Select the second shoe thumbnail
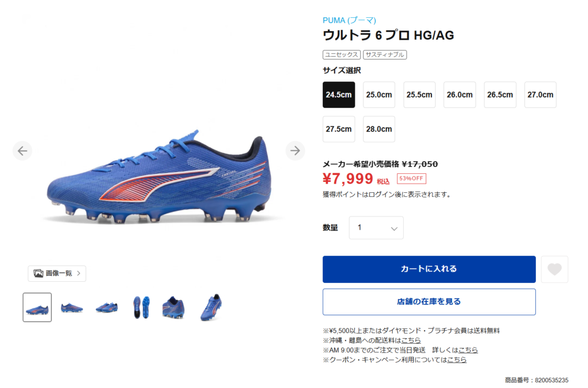588x388 pixels. (72, 308)
